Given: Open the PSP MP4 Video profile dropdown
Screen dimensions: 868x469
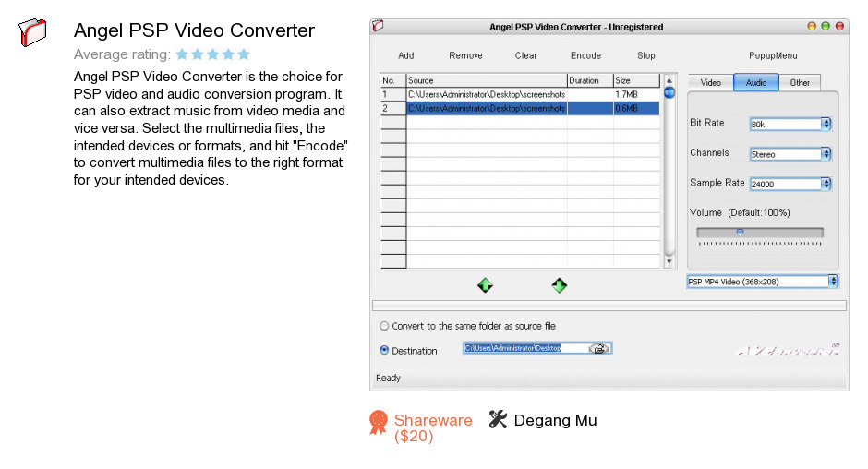Looking at the screenshot, I should (x=763, y=282).
